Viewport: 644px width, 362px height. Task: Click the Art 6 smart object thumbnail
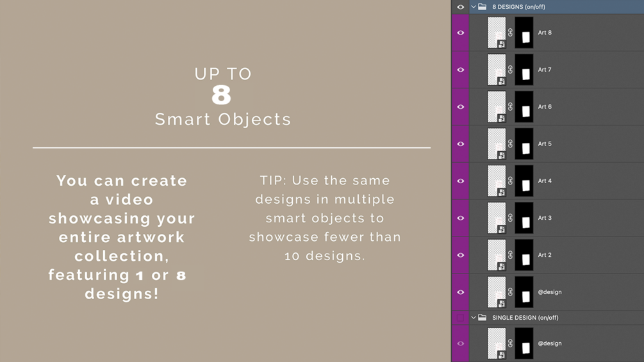pyautogui.click(x=497, y=107)
